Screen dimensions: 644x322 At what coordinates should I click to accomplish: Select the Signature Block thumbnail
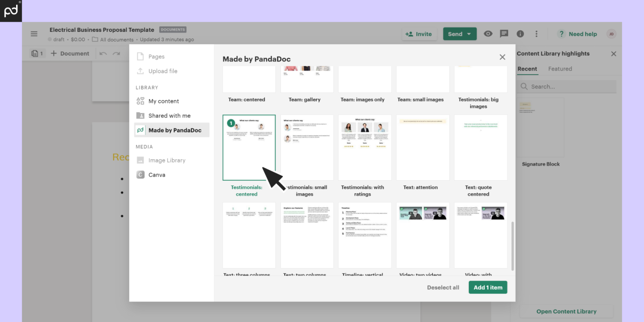(x=540, y=127)
